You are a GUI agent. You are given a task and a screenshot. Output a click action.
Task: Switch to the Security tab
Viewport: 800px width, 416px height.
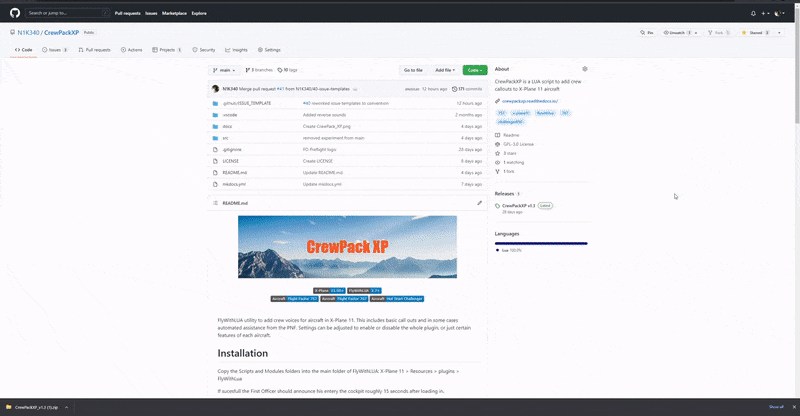pyautogui.click(x=204, y=50)
